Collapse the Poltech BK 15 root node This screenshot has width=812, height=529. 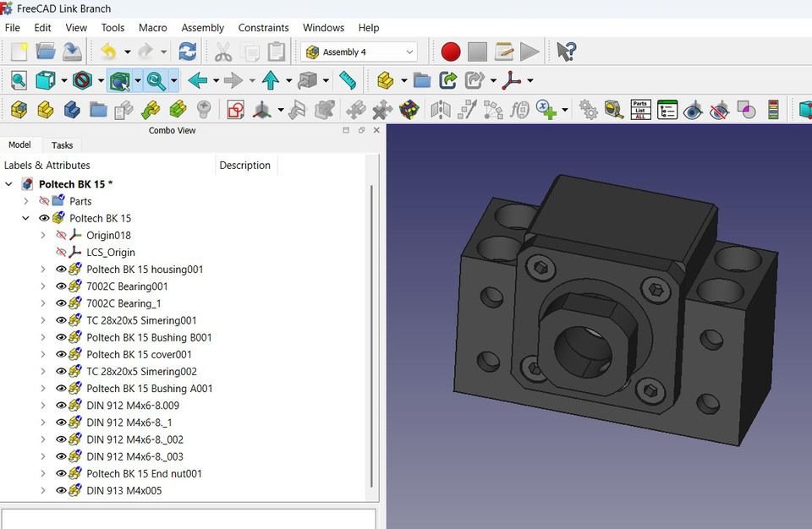pyautogui.click(x=8, y=184)
